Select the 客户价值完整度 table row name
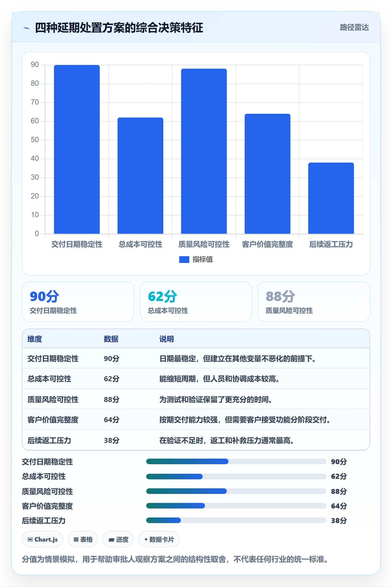392x587 pixels. click(53, 420)
